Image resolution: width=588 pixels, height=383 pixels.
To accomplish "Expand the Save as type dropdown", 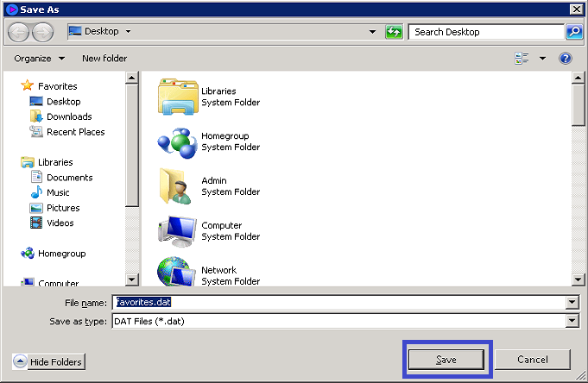I will (x=572, y=322).
